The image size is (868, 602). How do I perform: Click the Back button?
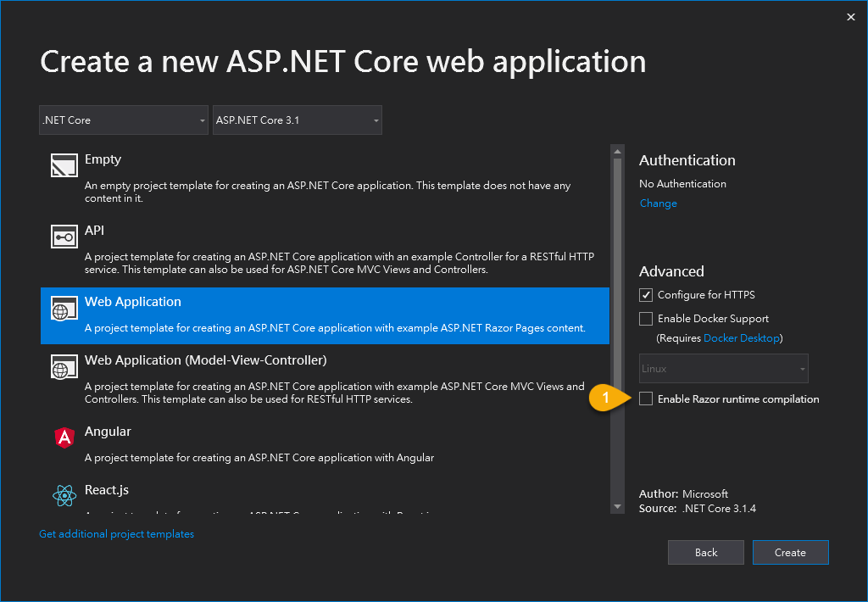pyautogui.click(x=706, y=552)
